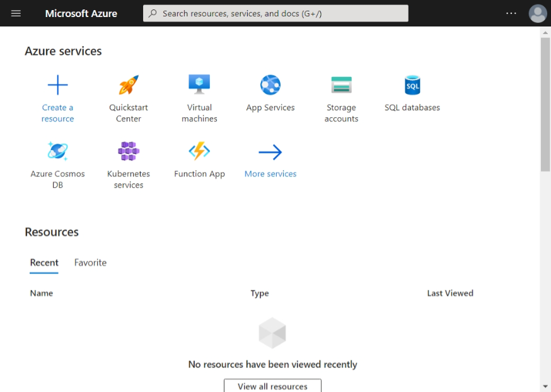Viewport: 551px width, 392px height.
Task: Click the Last Viewed column header
Action: click(x=450, y=293)
